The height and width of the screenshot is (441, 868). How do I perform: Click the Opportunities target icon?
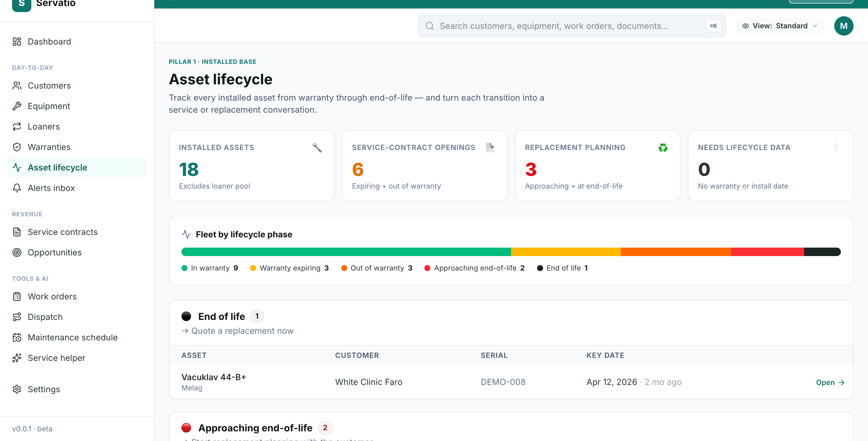(17, 253)
